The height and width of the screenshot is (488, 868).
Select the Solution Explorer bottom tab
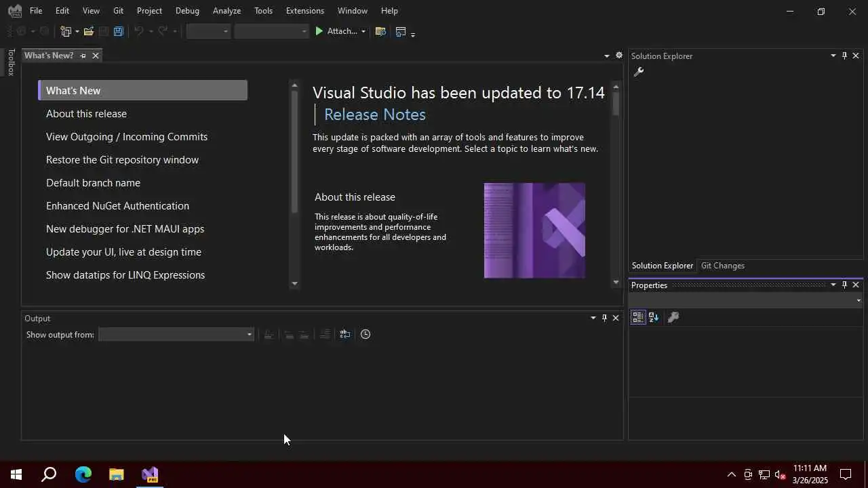pyautogui.click(x=663, y=266)
